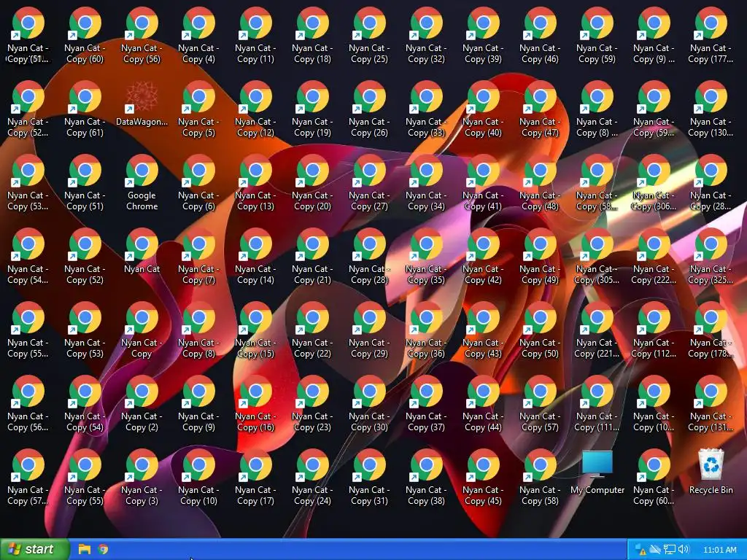747x560 pixels.
Task: Select Nyan Cat - Copy (49) shortcut
Action: (x=540, y=257)
